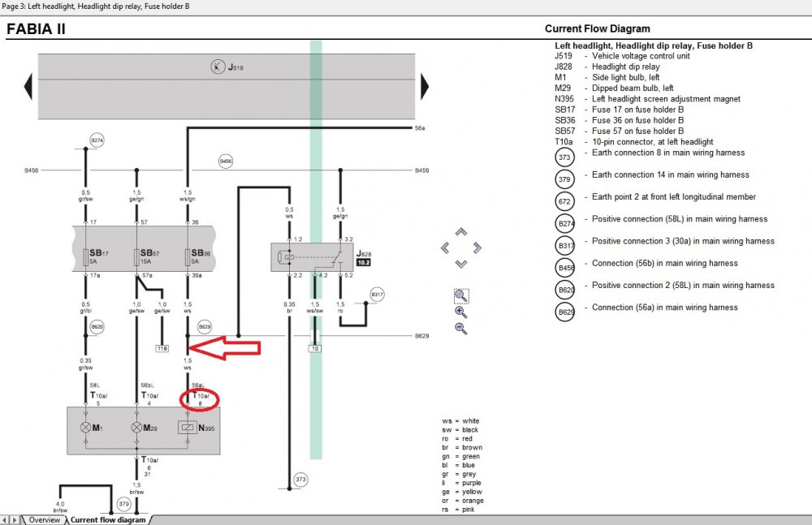Click 'Fuse 17 on fuse holder B'

[x=637, y=110]
